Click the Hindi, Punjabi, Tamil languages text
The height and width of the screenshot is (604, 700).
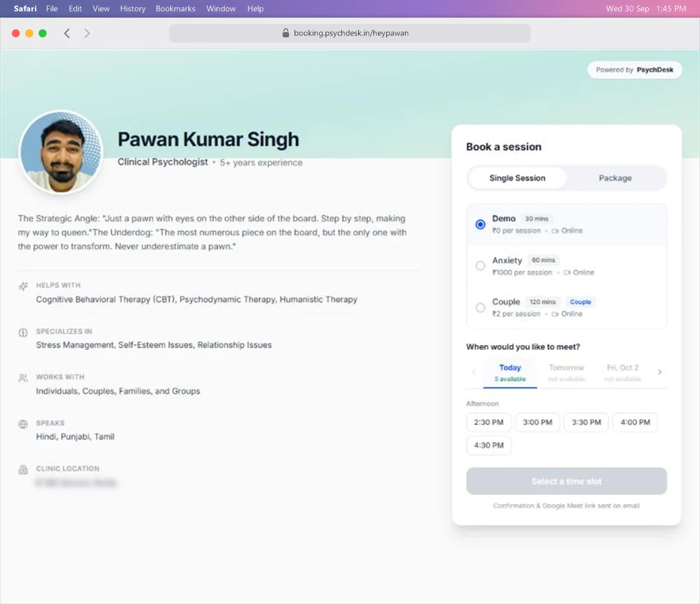coord(75,437)
